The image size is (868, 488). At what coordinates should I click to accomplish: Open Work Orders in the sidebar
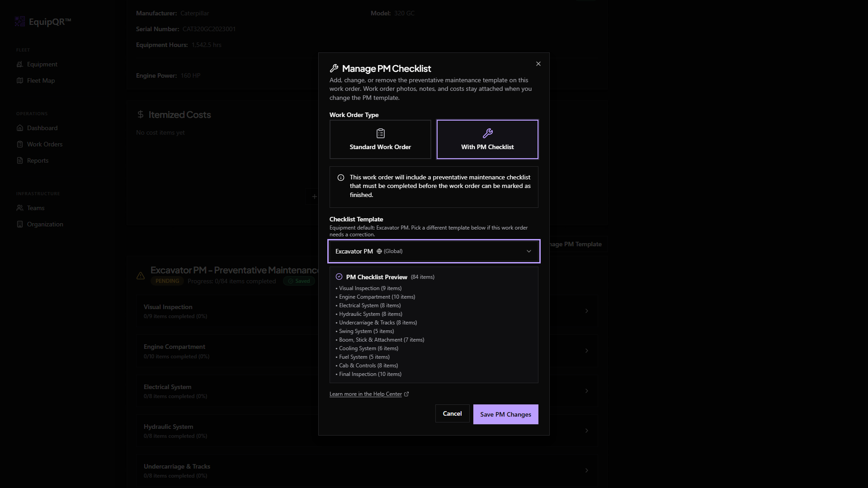(45, 144)
